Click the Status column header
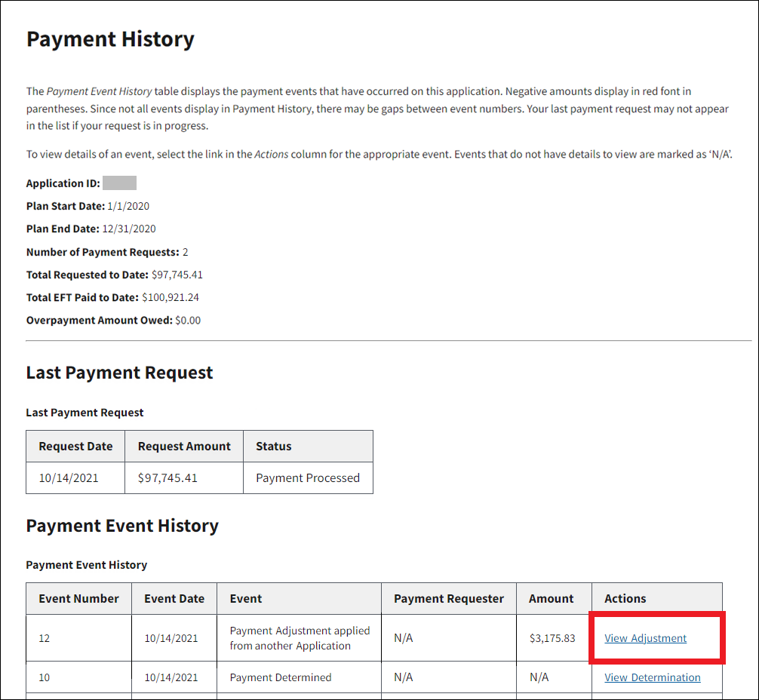 [274, 447]
